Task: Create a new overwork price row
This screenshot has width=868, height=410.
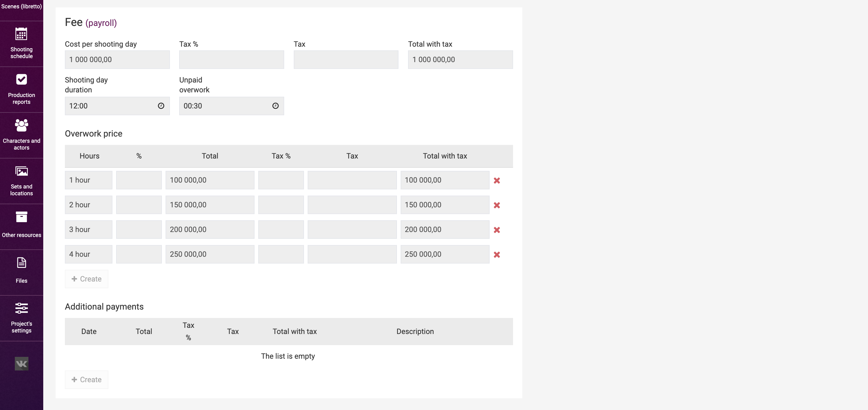Action: click(86, 279)
